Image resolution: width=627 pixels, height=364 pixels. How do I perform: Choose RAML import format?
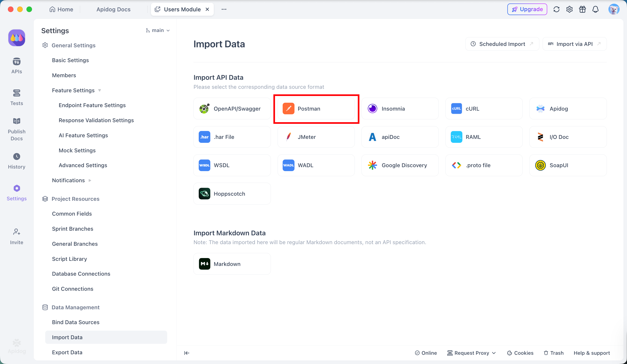point(484,137)
